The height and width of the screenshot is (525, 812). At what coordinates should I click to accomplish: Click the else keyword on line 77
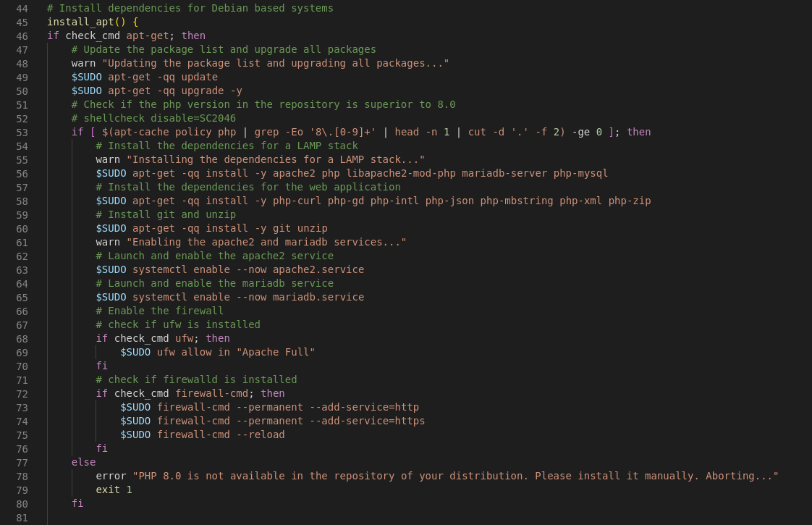coord(83,462)
